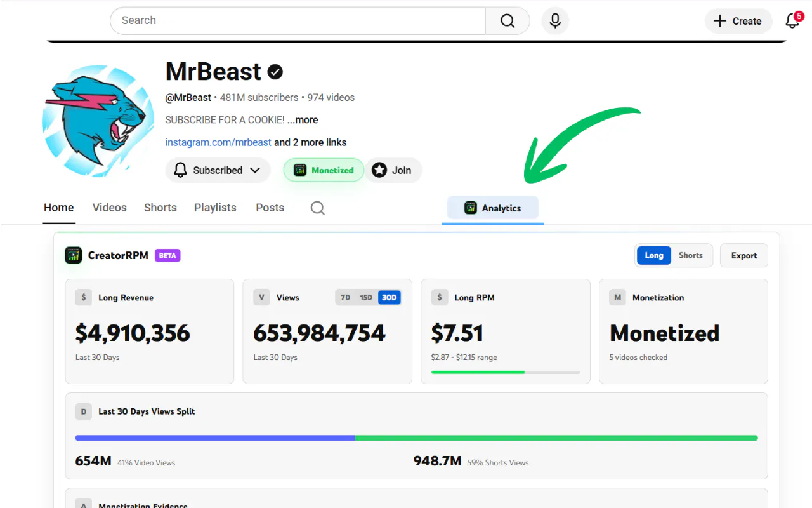Viewport: 812px width, 508px height.
Task: Open the Shorts tab
Action: (x=160, y=208)
